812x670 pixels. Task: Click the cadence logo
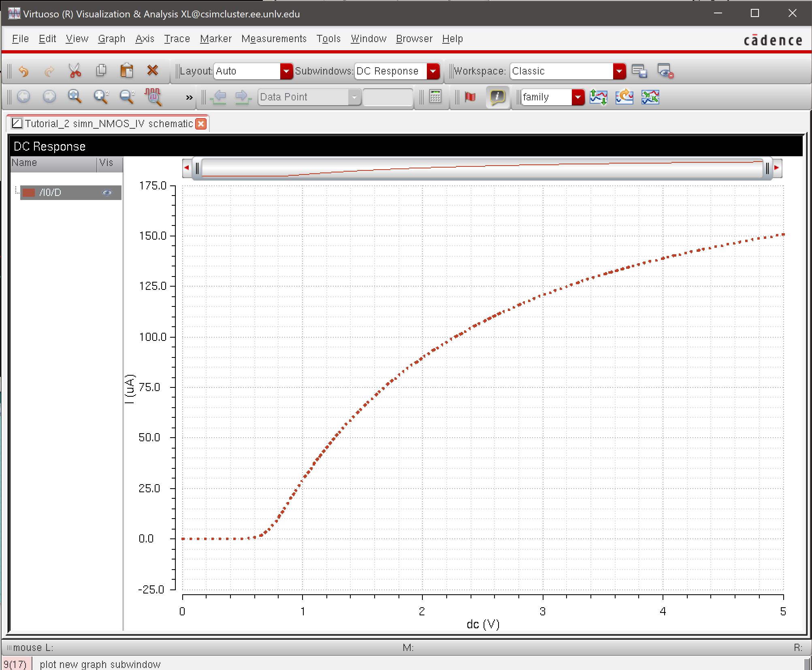click(x=773, y=40)
